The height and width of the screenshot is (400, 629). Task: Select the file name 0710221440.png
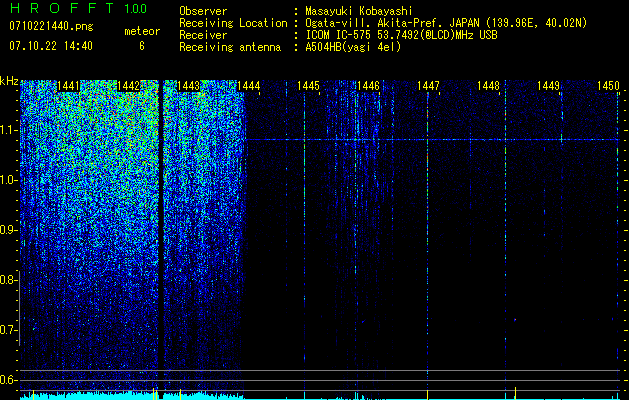click(51, 26)
